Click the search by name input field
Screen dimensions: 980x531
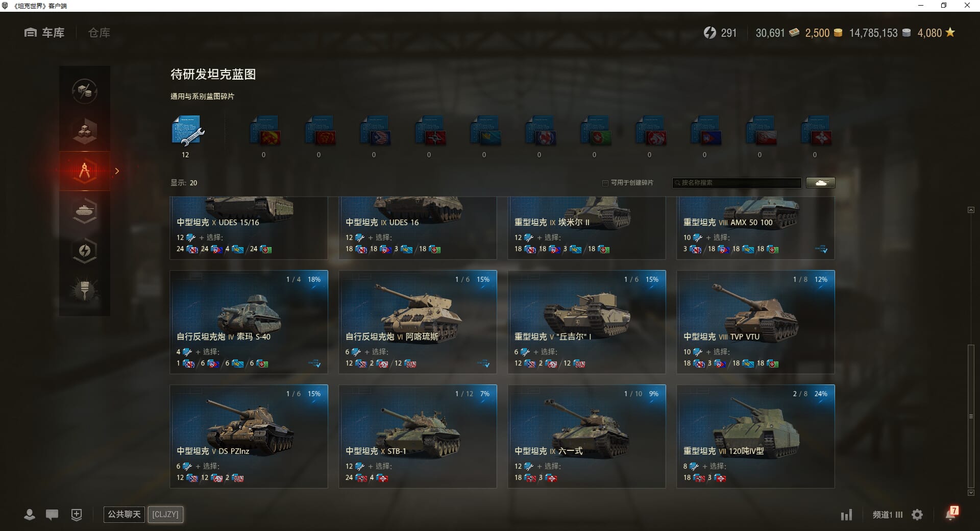coord(737,183)
